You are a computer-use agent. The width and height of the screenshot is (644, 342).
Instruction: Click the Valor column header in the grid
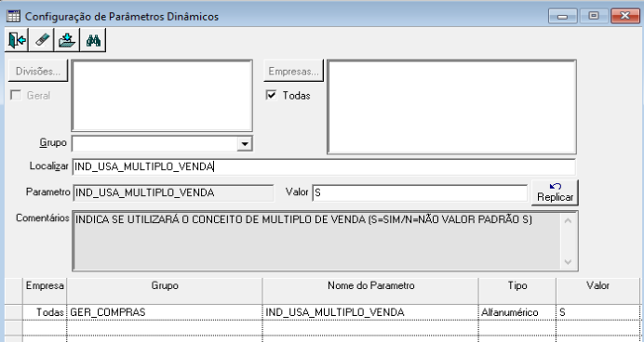tap(597, 291)
